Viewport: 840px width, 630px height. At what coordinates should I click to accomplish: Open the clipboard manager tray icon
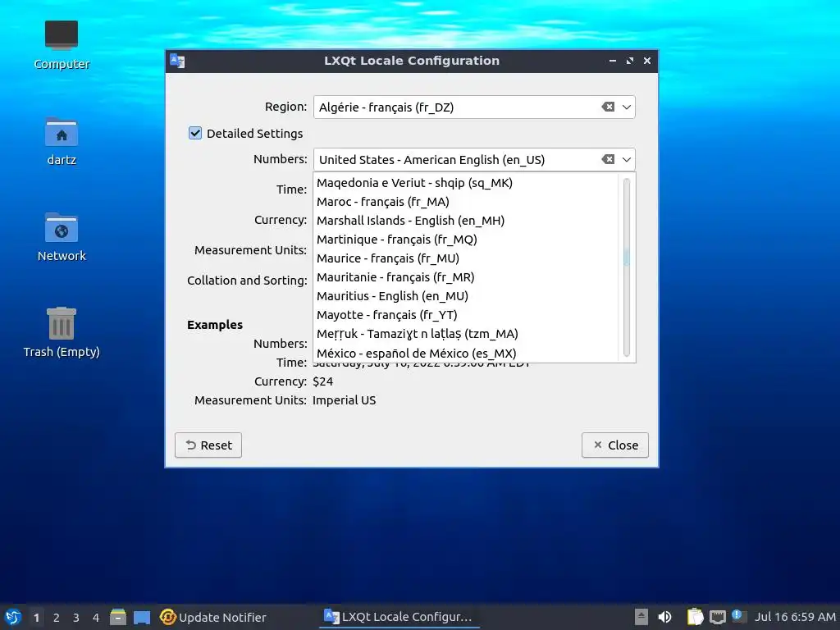click(x=695, y=617)
